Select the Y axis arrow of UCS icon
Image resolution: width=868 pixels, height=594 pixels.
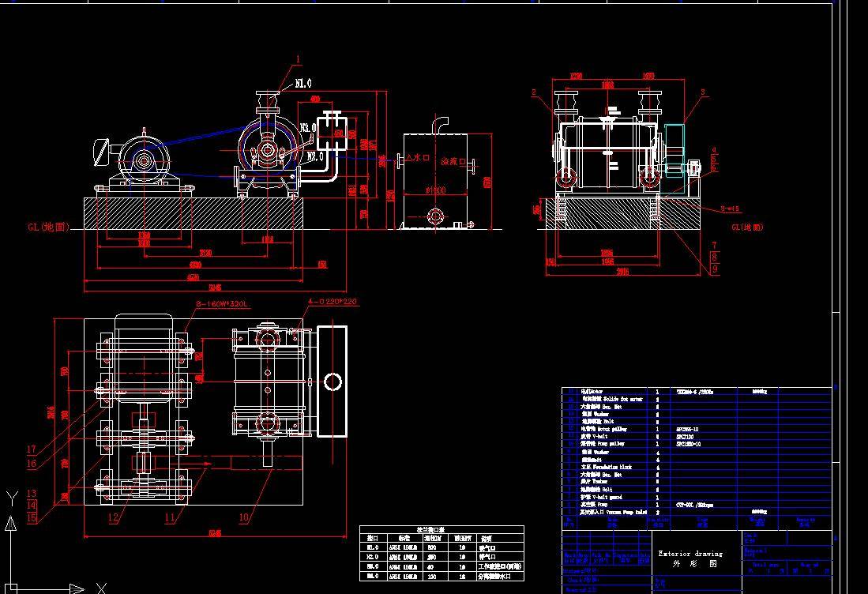[12, 522]
